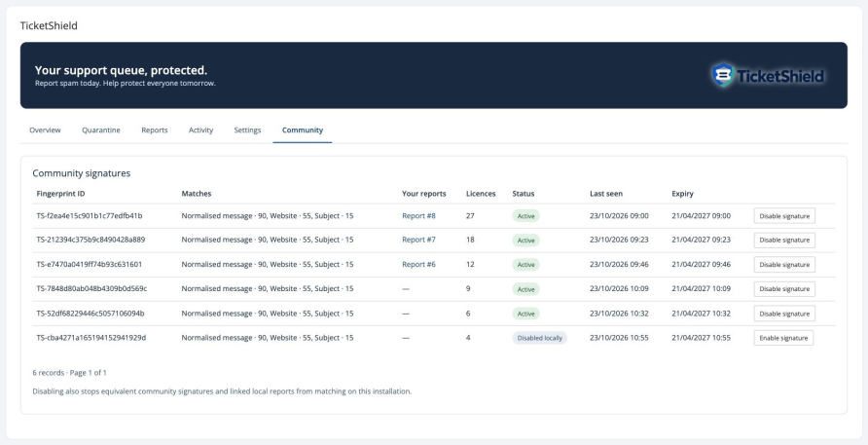Click the Your reports column header
868x445 pixels.
pos(424,194)
